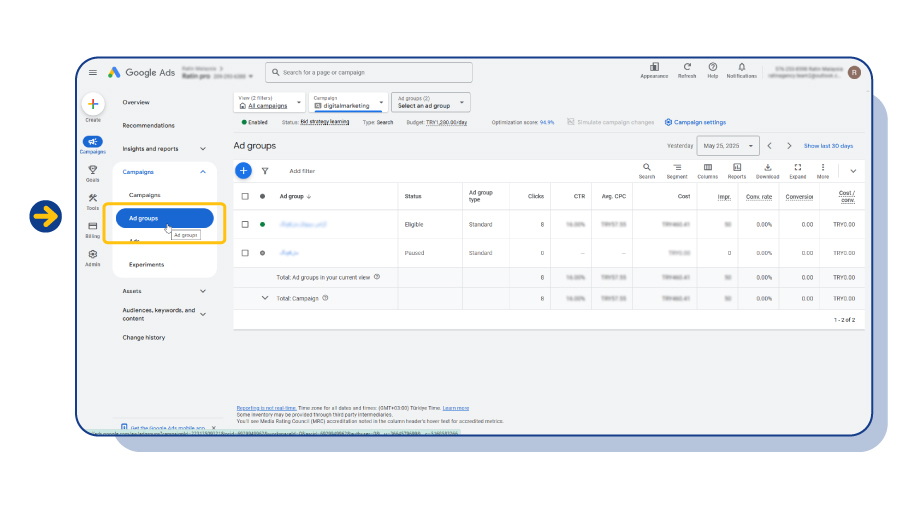Collapse the Campaigns sidebar section
Viewport: 900px width, 509px height.
tap(203, 172)
